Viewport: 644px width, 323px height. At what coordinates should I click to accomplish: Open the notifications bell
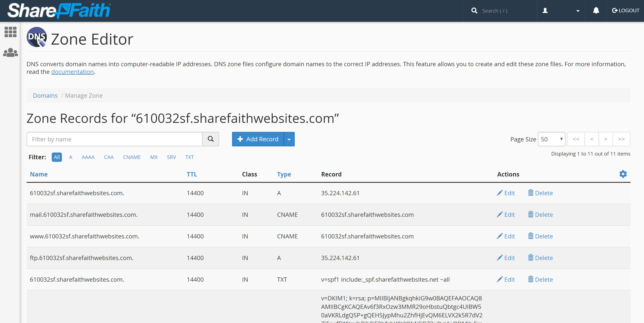pos(596,11)
